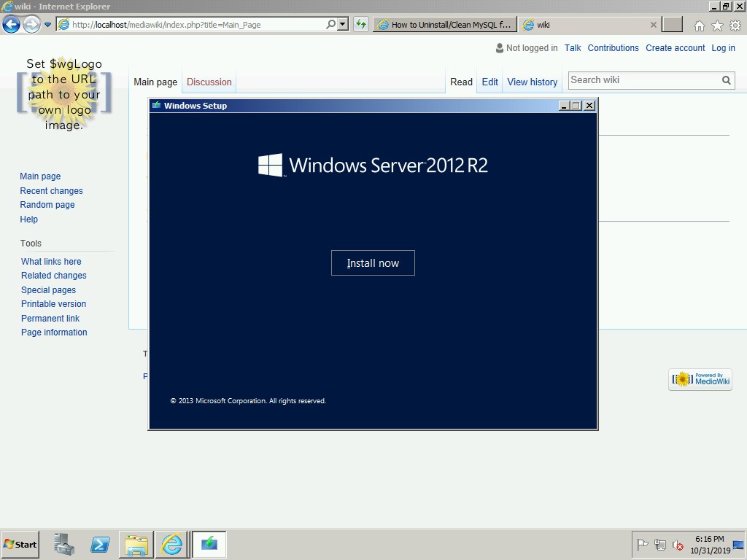The height and width of the screenshot is (560, 747).
Task: Click Printable version link
Action: pyautogui.click(x=53, y=304)
